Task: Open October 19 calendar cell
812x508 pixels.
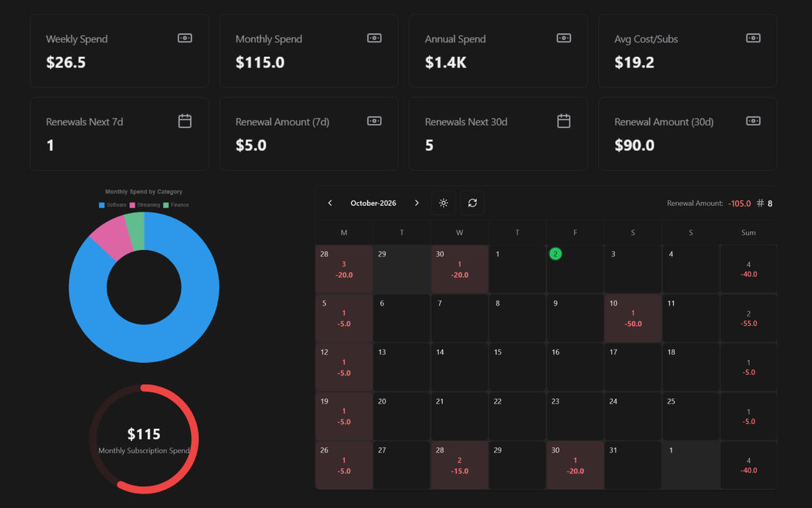Action: tap(344, 416)
